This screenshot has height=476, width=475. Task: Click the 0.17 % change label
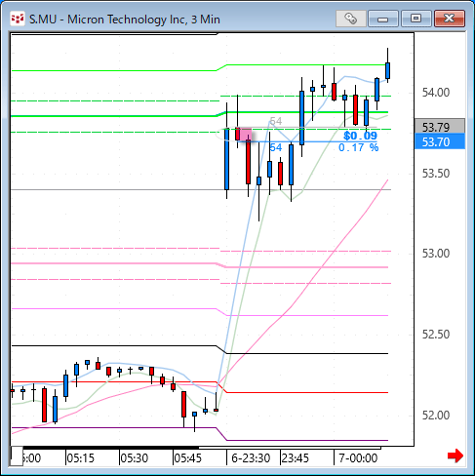359,147
